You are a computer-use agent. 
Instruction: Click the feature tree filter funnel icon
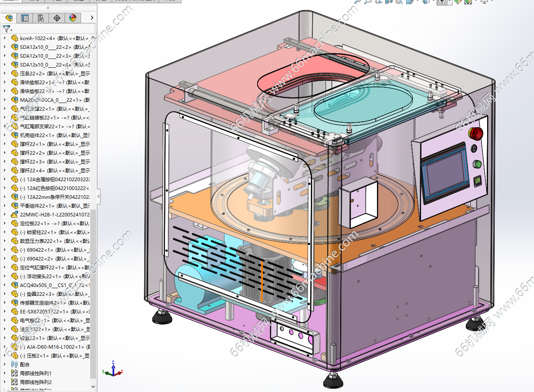click(7, 29)
